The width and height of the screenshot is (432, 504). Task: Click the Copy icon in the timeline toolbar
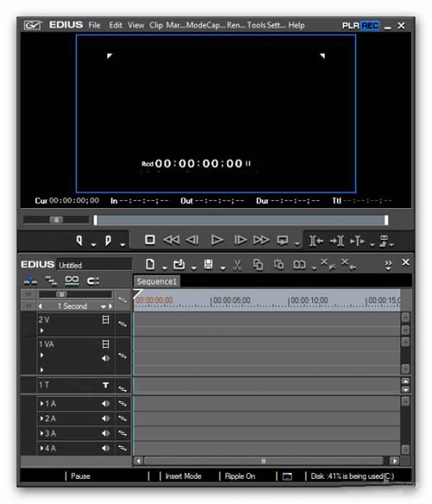pos(257,265)
